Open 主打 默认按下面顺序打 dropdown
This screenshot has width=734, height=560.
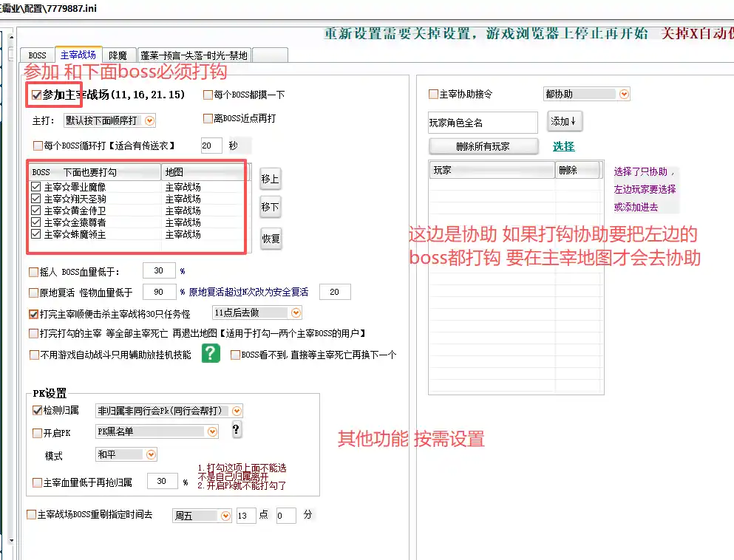(x=149, y=120)
